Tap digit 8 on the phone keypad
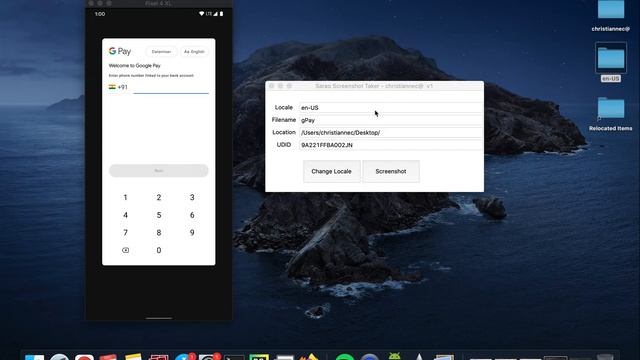The height and width of the screenshot is (360, 640). 159,233
